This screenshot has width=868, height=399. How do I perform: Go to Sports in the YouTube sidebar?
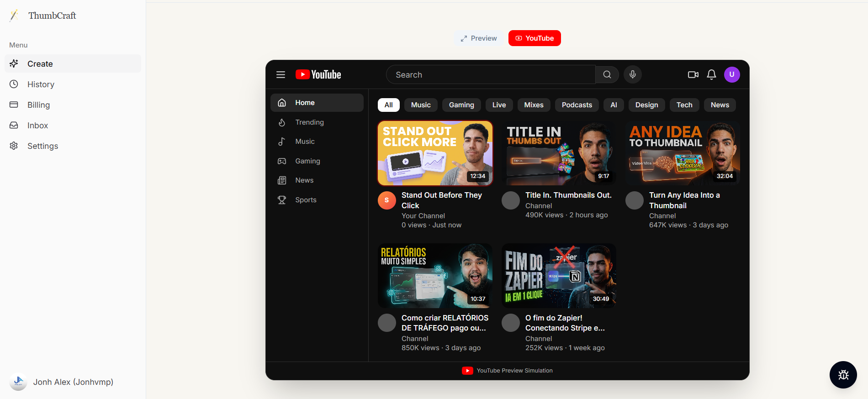pos(317,200)
